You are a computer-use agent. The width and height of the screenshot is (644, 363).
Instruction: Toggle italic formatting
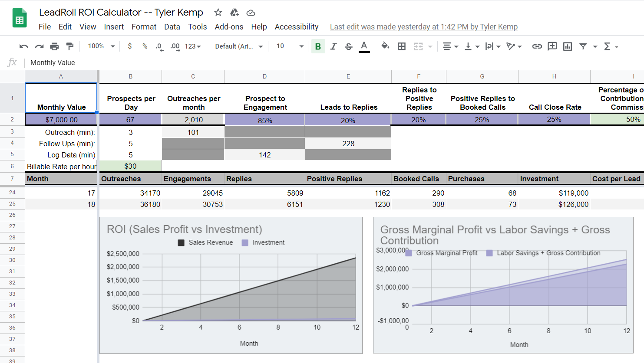[333, 46]
